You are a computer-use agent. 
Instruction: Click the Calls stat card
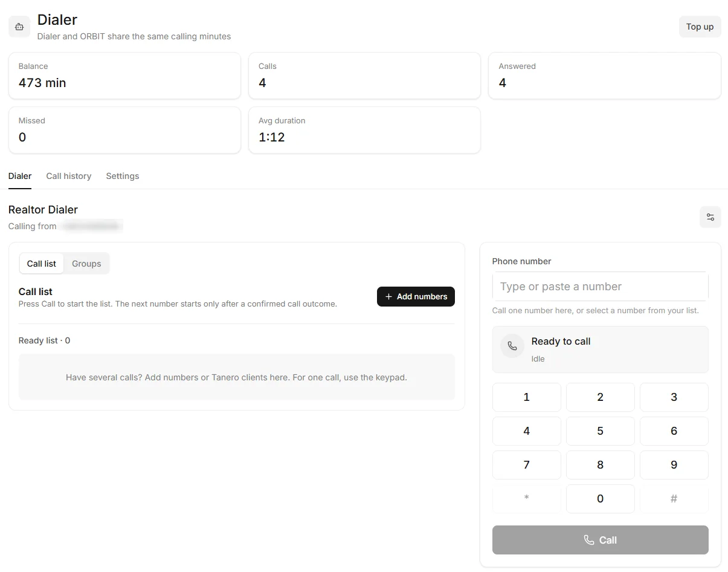click(x=364, y=76)
